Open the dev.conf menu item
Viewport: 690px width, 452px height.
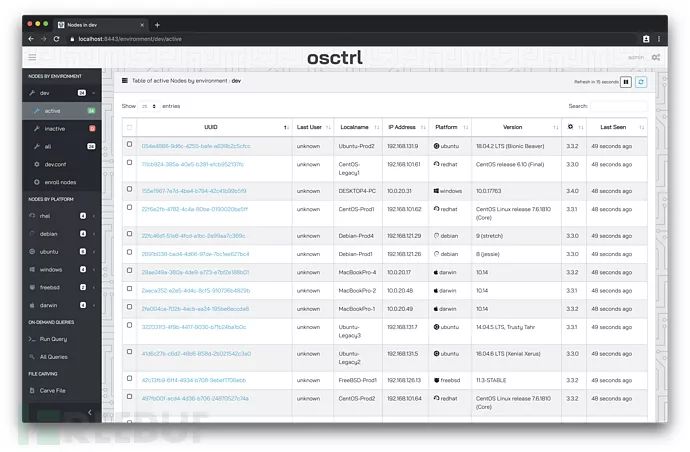coord(62,164)
